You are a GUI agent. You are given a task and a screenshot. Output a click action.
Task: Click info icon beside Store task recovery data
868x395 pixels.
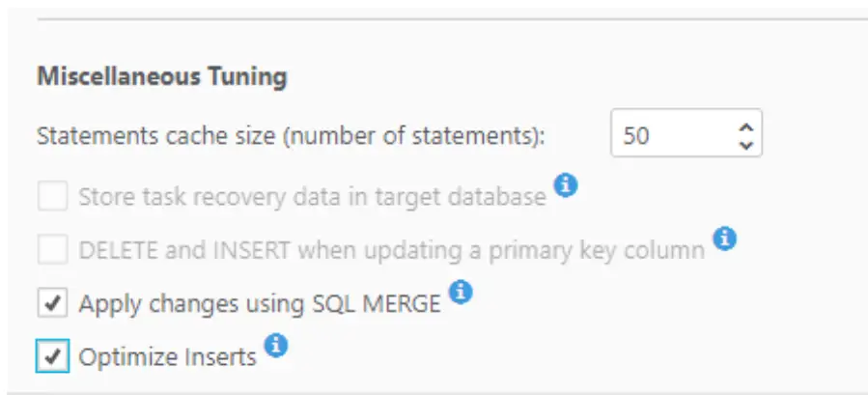(x=566, y=185)
